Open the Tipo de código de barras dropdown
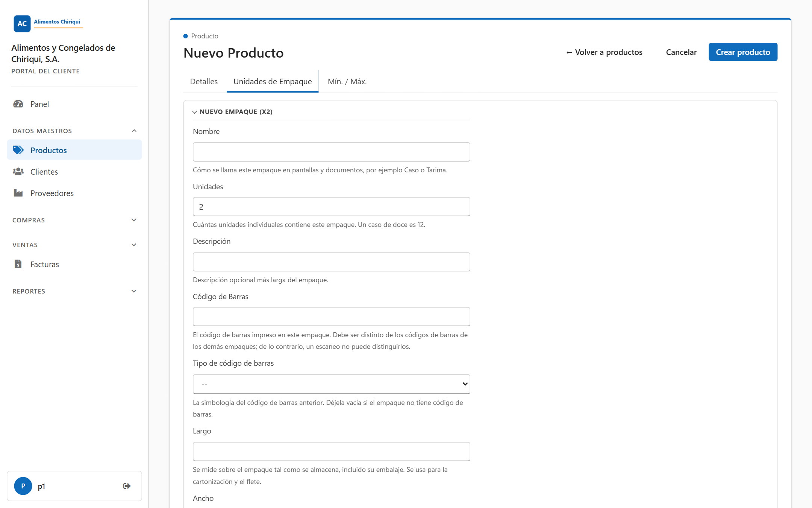The width and height of the screenshot is (812, 508). point(331,384)
